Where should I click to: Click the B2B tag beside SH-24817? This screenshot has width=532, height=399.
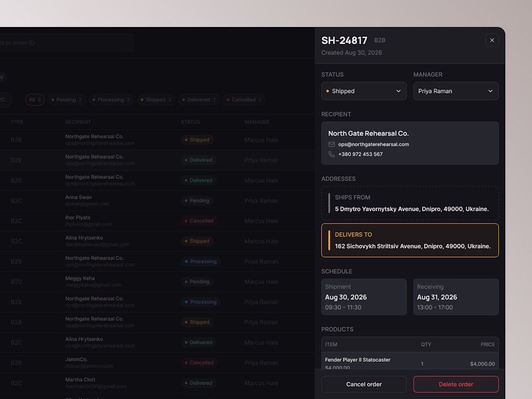(380, 40)
